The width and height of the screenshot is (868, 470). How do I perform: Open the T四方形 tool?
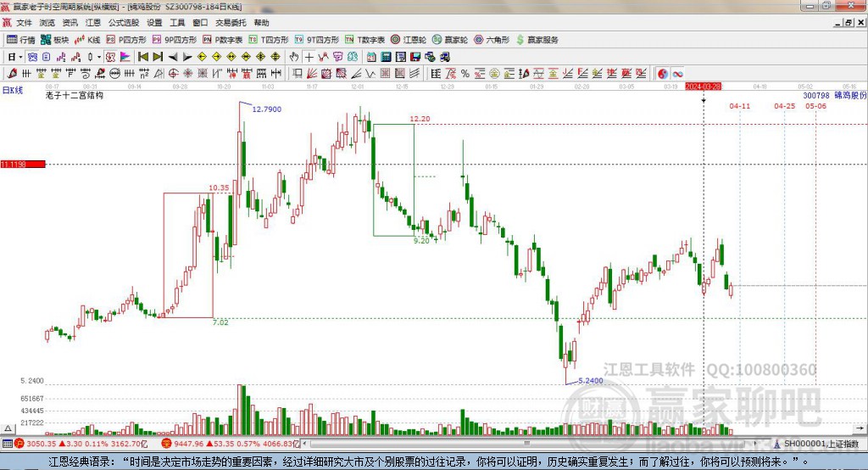pos(269,39)
